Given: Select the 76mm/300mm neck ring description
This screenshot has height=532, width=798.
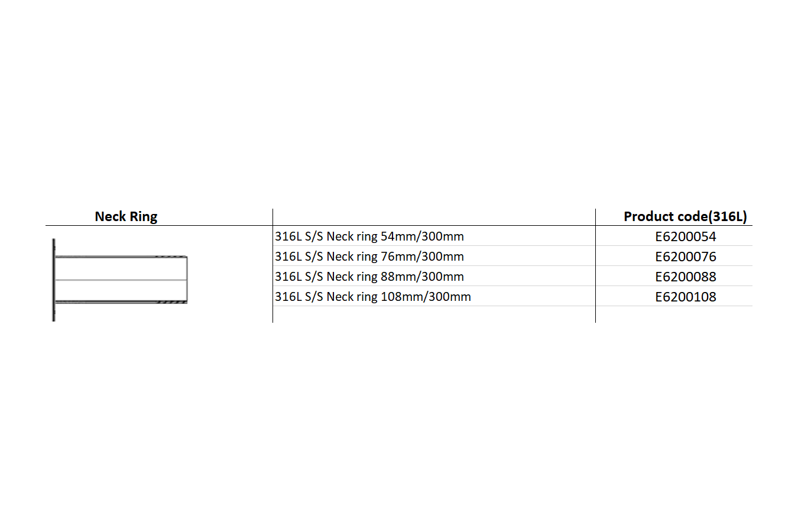Looking at the screenshot, I should tap(369, 257).
